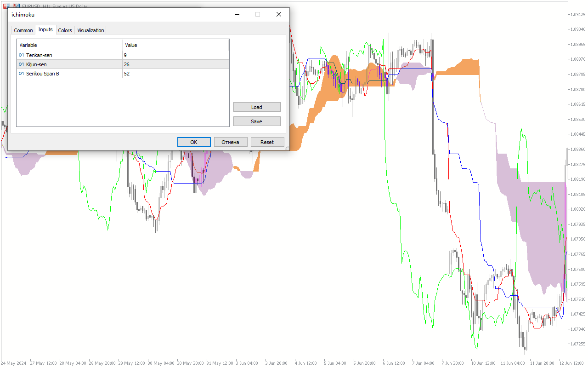The image size is (588, 368).
Task: Open the Colors tab
Action: click(x=65, y=30)
